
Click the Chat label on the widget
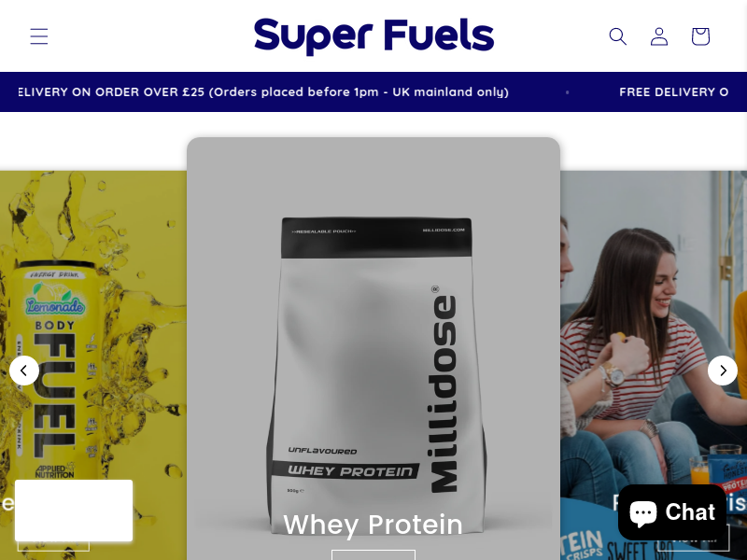tap(690, 512)
